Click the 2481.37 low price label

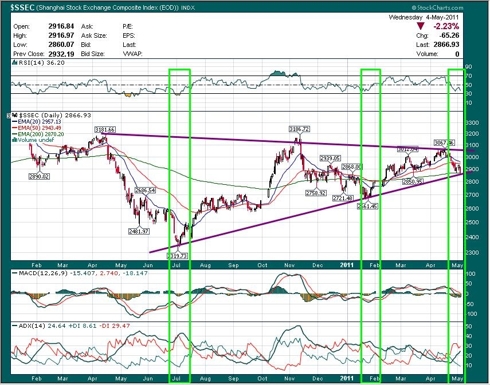click(139, 231)
